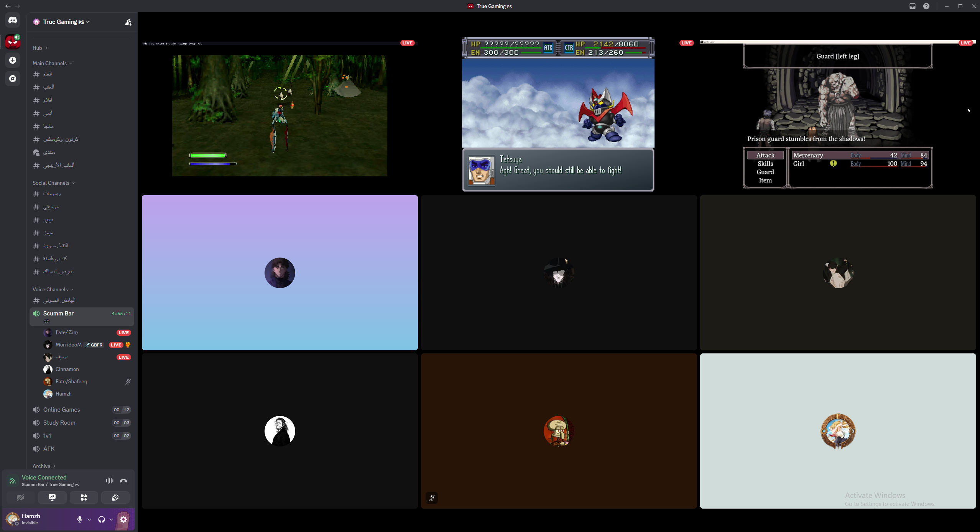Turn on the camera
980x532 pixels.
[21, 498]
